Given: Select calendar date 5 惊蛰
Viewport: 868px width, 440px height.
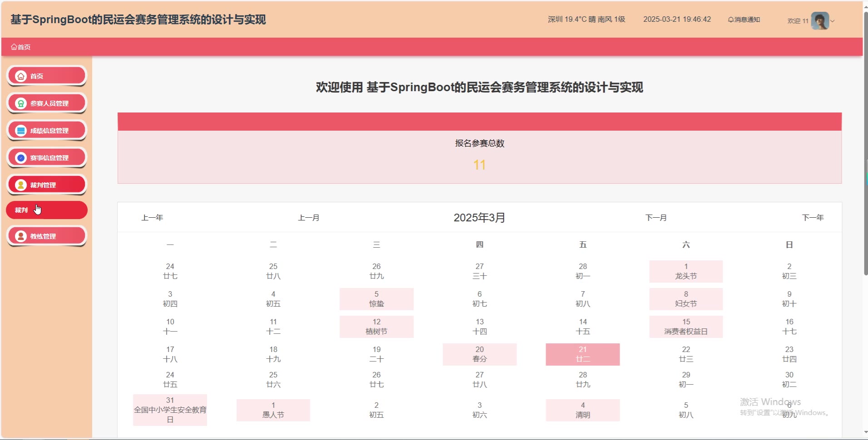Looking at the screenshot, I should 376,299.
